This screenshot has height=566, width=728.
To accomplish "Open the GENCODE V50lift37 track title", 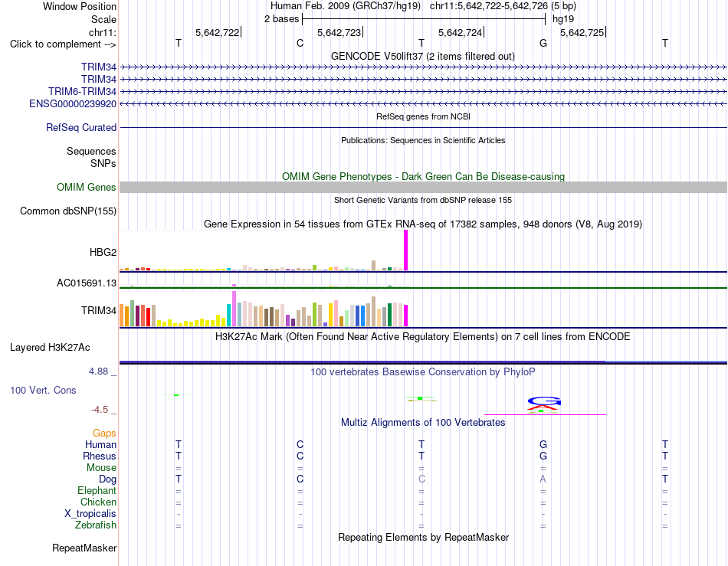I will (423, 56).
